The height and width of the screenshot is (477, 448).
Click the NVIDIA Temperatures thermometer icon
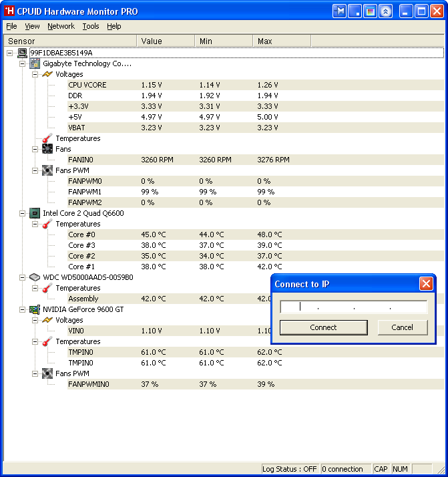47,341
